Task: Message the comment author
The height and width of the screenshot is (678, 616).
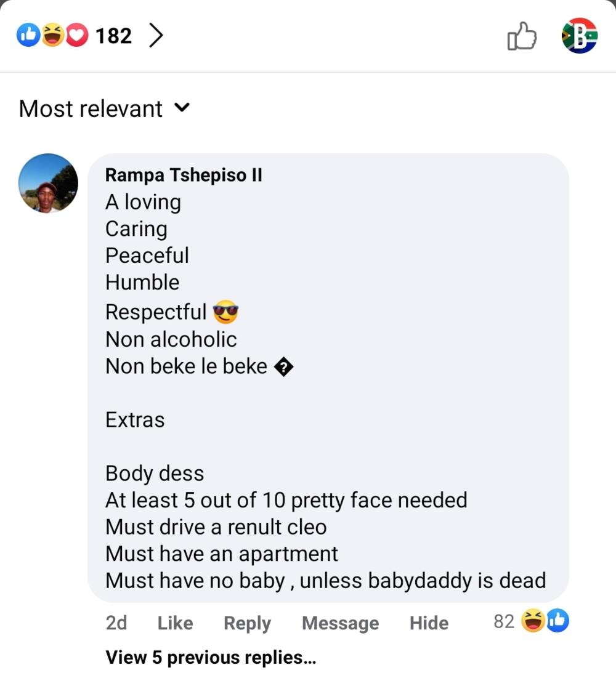Action: click(x=340, y=624)
